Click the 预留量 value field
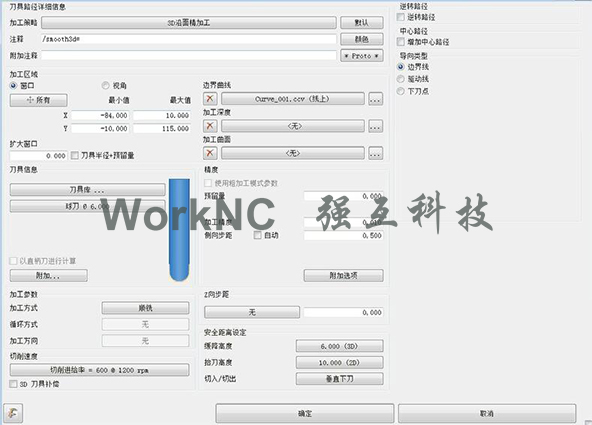 pyautogui.click(x=344, y=196)
